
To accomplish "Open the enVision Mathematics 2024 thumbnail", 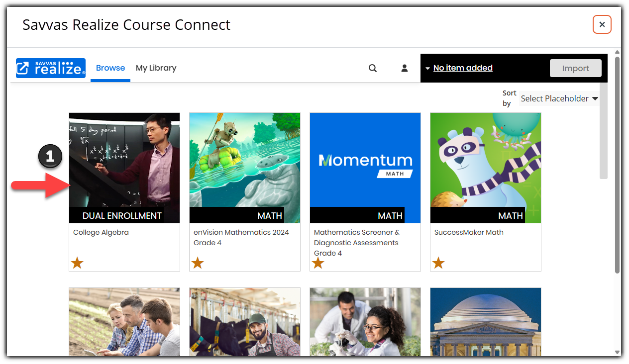I will pos(245,168).
